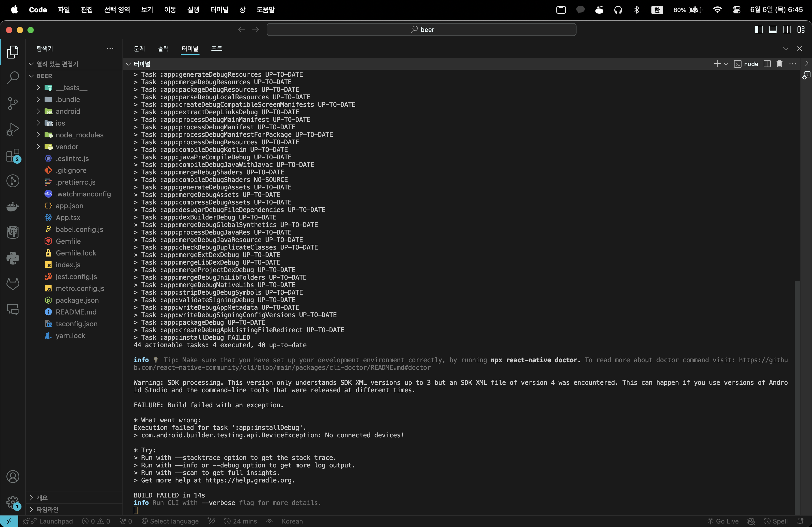Maximize panel with the chevron

785,48
